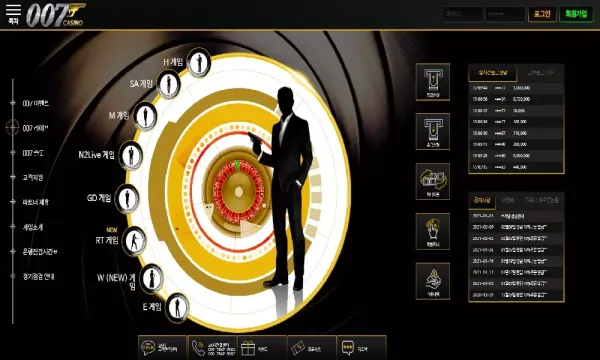Switch to the 이벤트 tab in notice panel
Image resolution: width=600 pixels, height=360 pixels.
point(507,200)
